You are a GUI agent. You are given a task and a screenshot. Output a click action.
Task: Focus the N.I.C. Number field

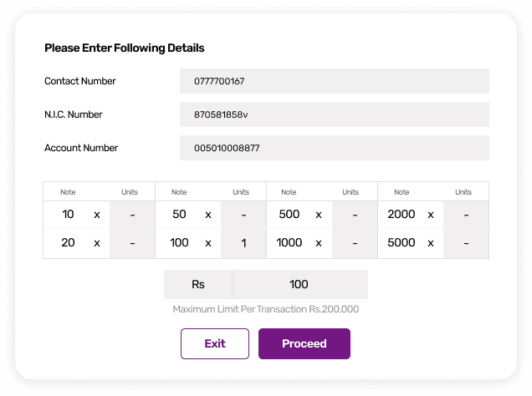[x=334, y=114]
